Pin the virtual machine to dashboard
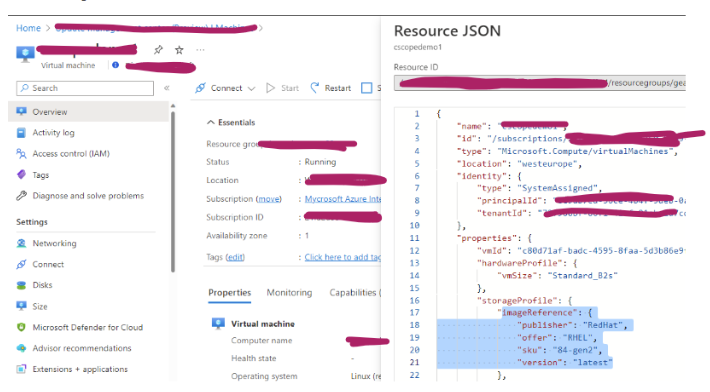Image resolution: width=710 pixels, height=392 pixels. point(158,50)
